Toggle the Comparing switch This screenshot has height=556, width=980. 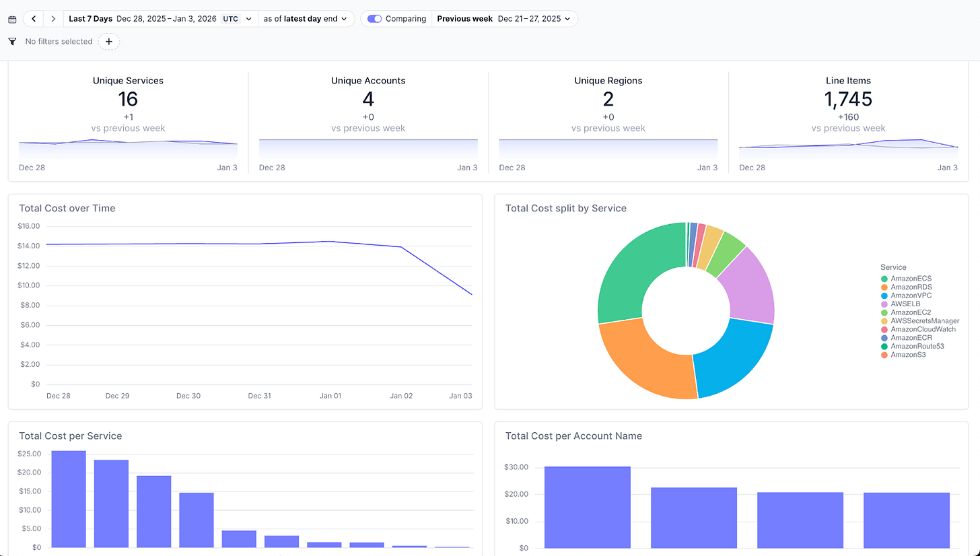click(x=374, y=19)
